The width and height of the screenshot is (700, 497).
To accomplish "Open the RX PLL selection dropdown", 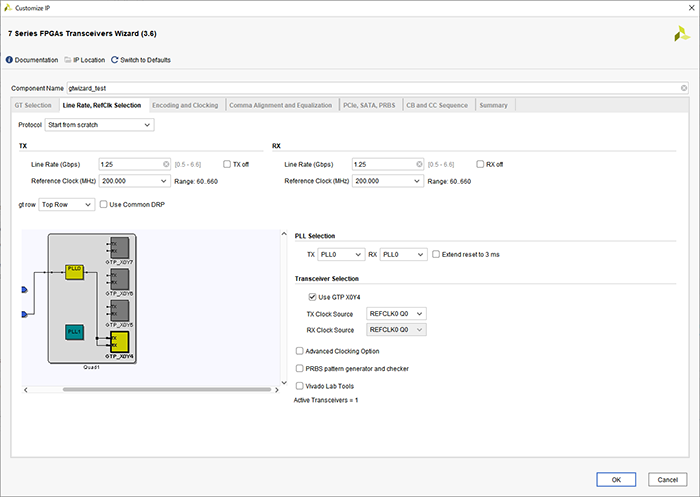I will 403,255.
